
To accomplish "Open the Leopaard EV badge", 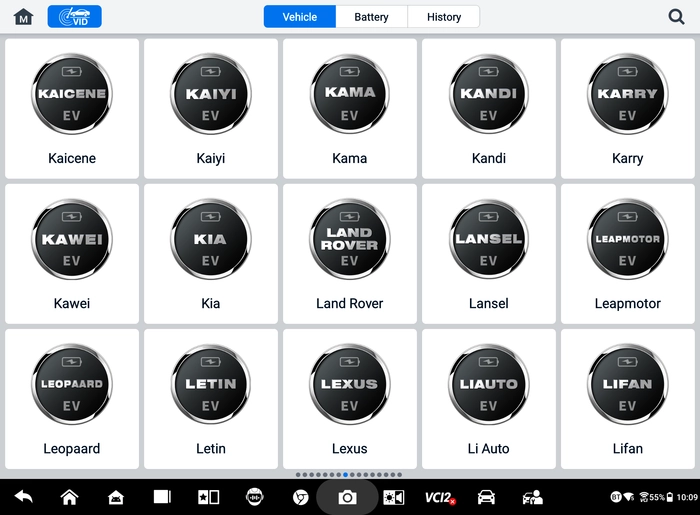I will [72, 384].
